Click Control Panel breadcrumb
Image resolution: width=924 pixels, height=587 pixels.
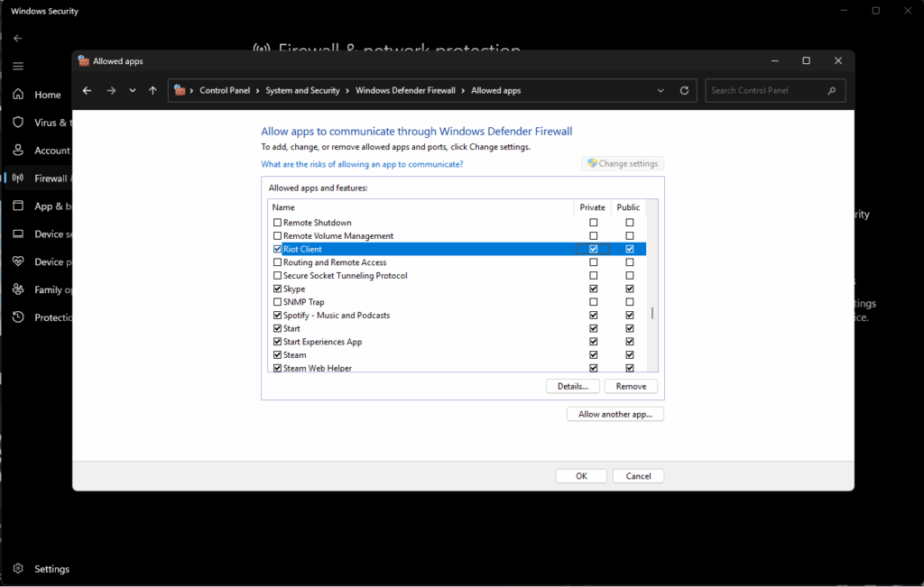point(225,91)
